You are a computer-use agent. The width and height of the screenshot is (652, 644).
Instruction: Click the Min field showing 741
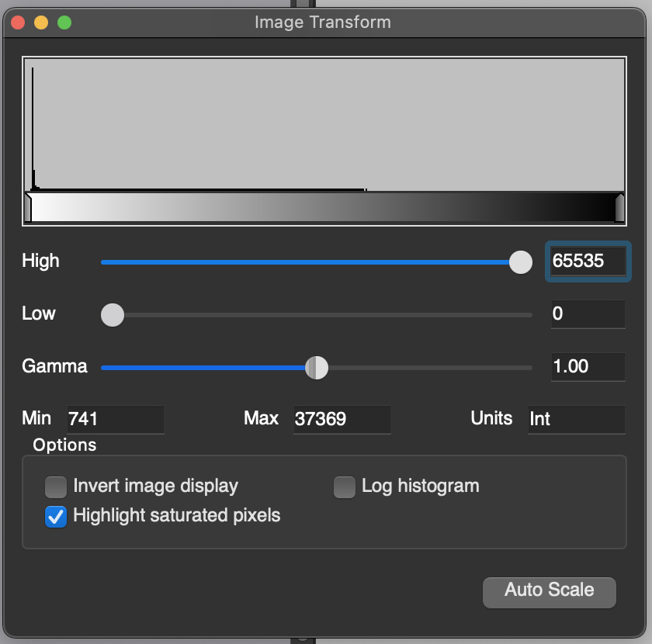tap(116, 419)
